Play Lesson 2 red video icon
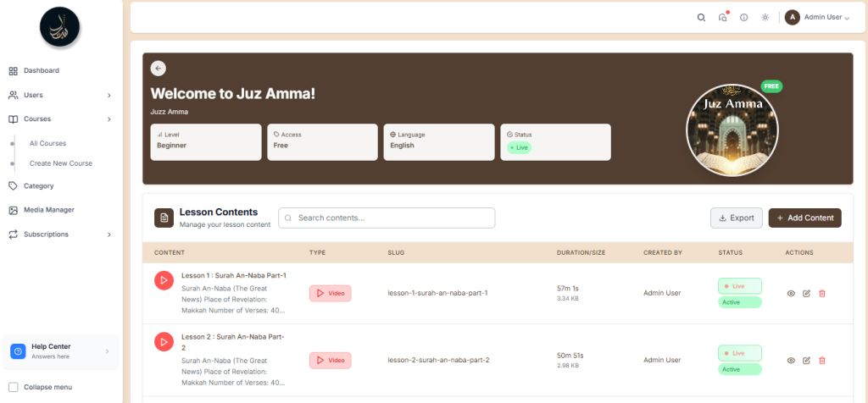This screenshot has height=403, width=868. point(164,342)
